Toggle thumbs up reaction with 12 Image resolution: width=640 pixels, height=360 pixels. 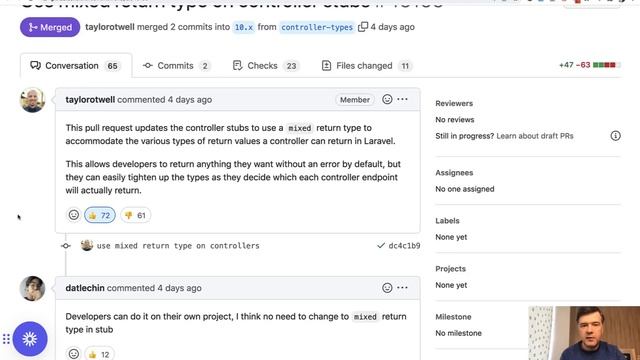coord(100,354)
